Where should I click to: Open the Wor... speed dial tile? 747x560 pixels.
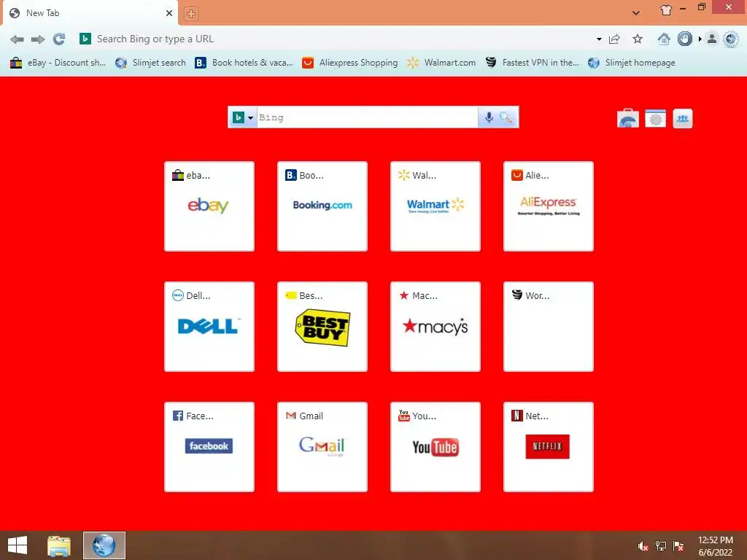click(x=549, y=327)
